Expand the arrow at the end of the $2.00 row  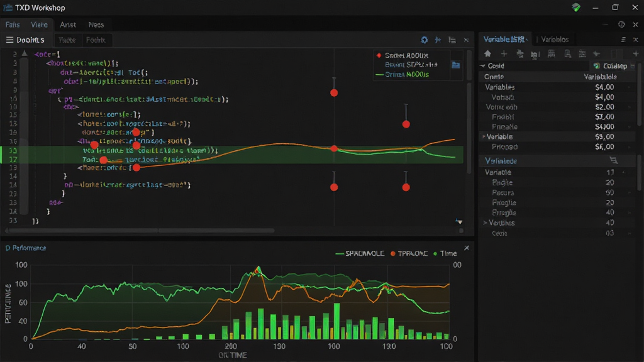(630, 107)
